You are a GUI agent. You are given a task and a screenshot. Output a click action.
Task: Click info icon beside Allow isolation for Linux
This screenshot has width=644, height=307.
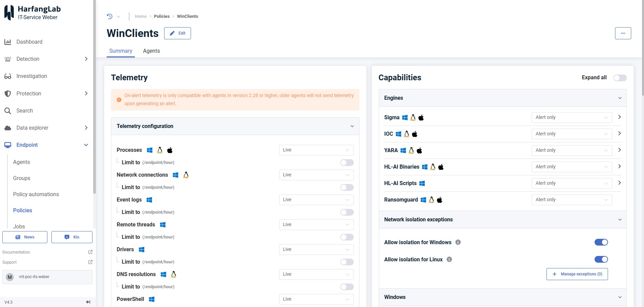[x=449, y=259]
